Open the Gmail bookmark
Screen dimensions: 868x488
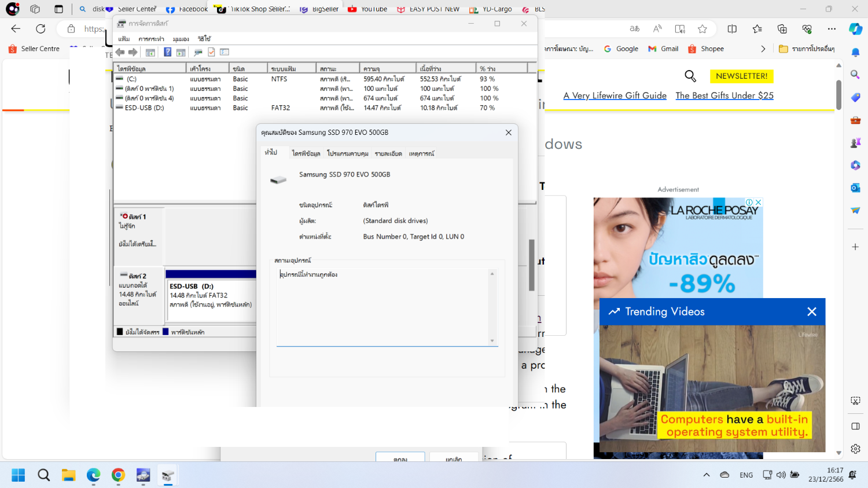(663, 49)
